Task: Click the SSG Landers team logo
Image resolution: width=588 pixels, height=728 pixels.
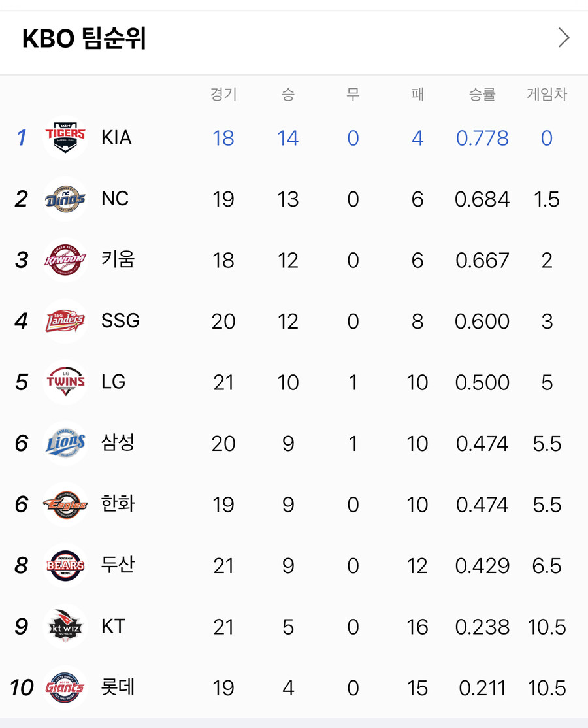Action: pyautogui.click(x=65, y=321)
